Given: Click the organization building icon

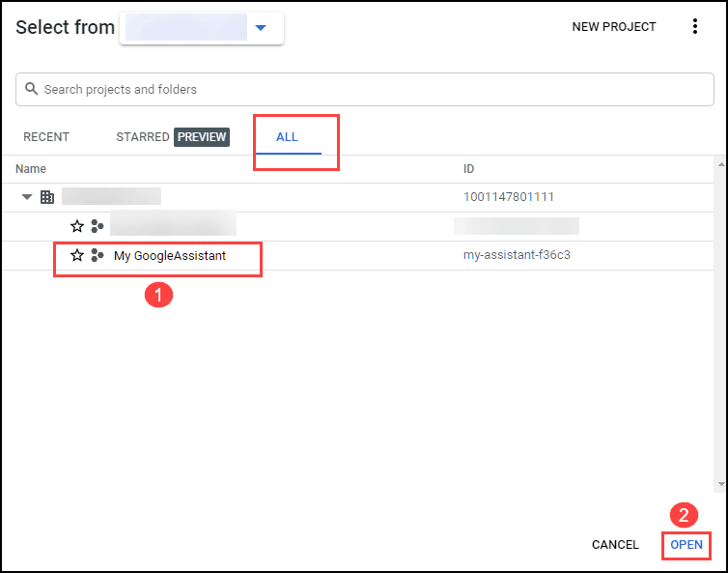Looking at the screenshot, I should pos(47,197).
